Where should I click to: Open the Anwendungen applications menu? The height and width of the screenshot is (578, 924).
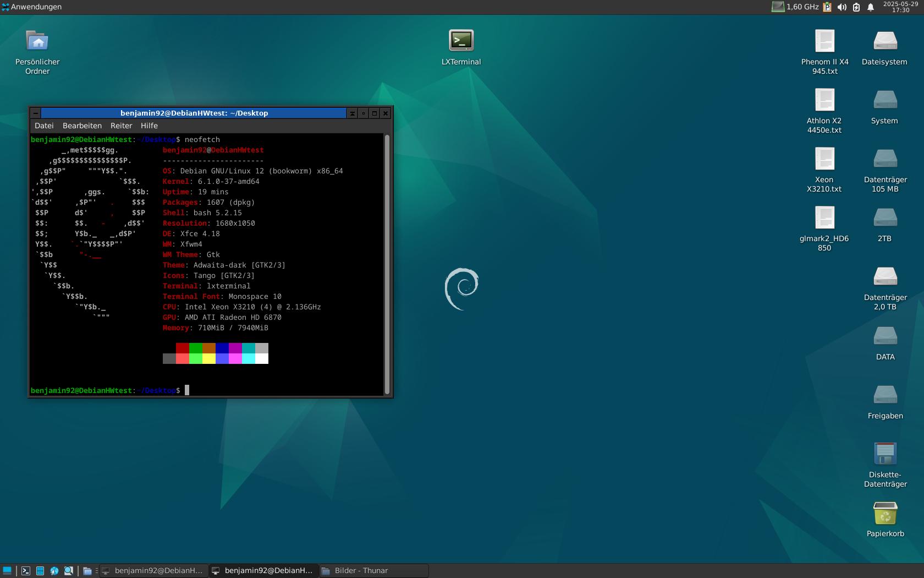[x=31, y=7]
